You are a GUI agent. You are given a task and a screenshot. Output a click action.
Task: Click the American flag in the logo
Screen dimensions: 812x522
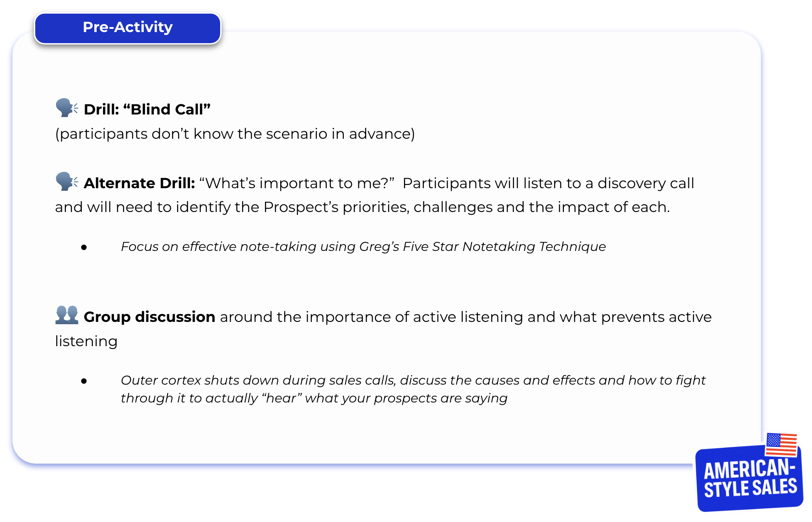coord(781,444)
